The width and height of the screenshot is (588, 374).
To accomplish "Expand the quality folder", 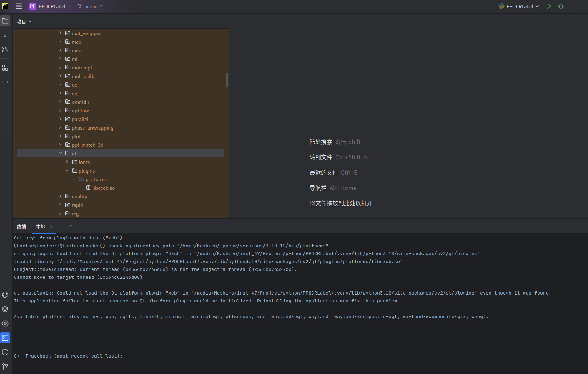I will (60, 196).
